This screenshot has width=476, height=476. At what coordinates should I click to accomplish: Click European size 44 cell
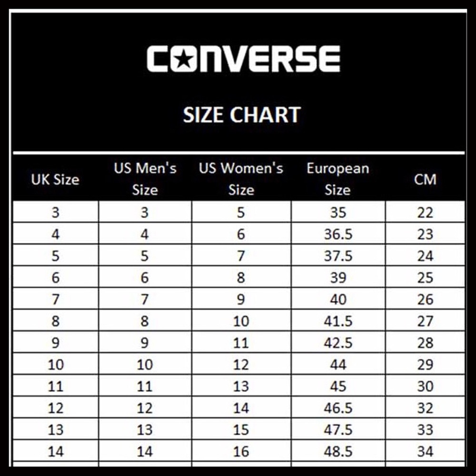click(x=338, y=365)
